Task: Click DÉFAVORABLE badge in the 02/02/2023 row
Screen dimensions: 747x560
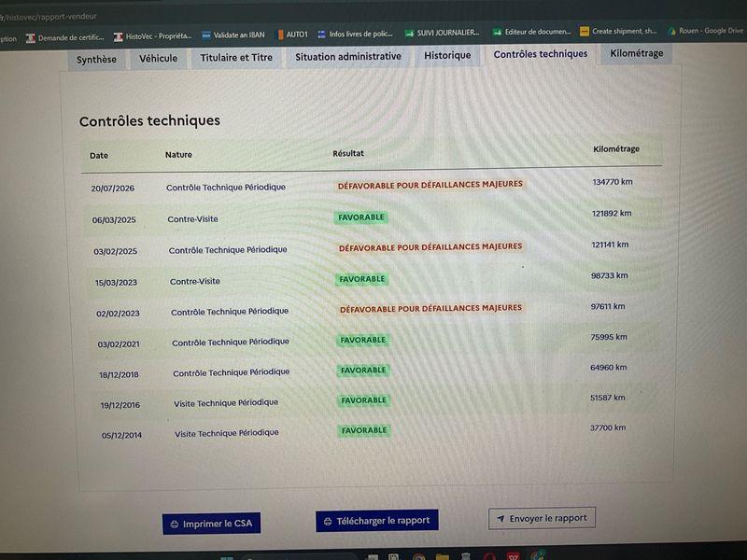Action: 430,309
